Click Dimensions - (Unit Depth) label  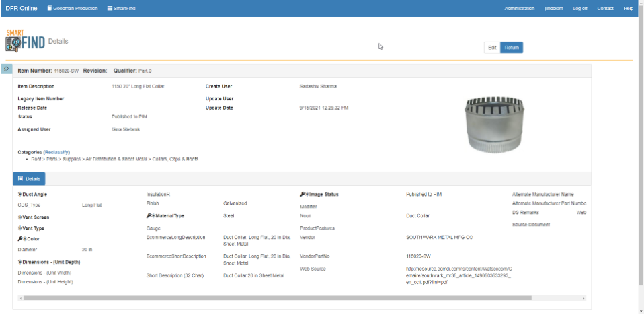49,262
